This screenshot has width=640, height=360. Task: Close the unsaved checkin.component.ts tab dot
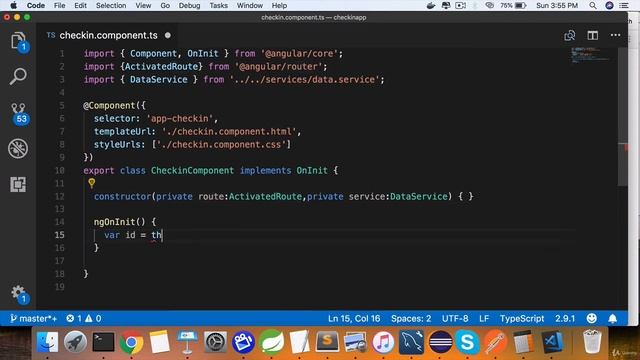coord(168,36)
